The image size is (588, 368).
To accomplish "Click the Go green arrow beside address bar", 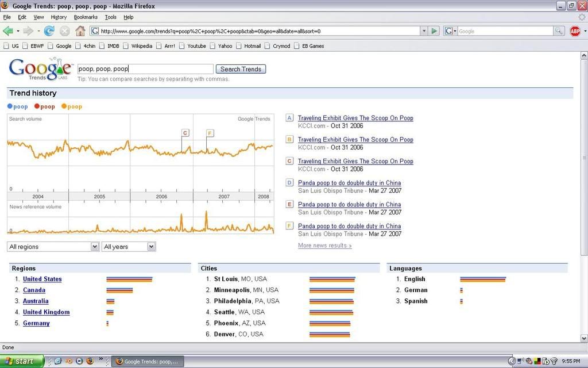I will (x=434, y=31).
